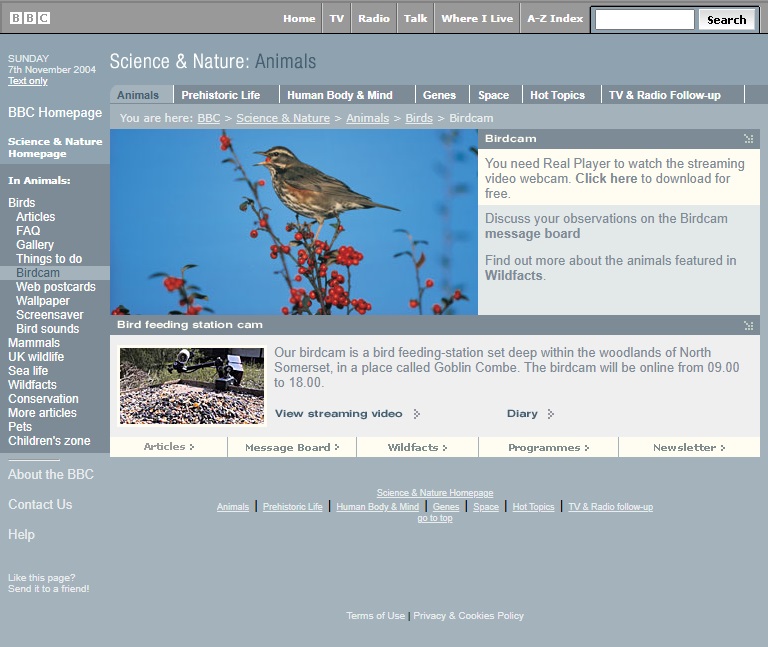The image size is (768, 647).
Task: Focus the search text field
Action: (644, 20)
